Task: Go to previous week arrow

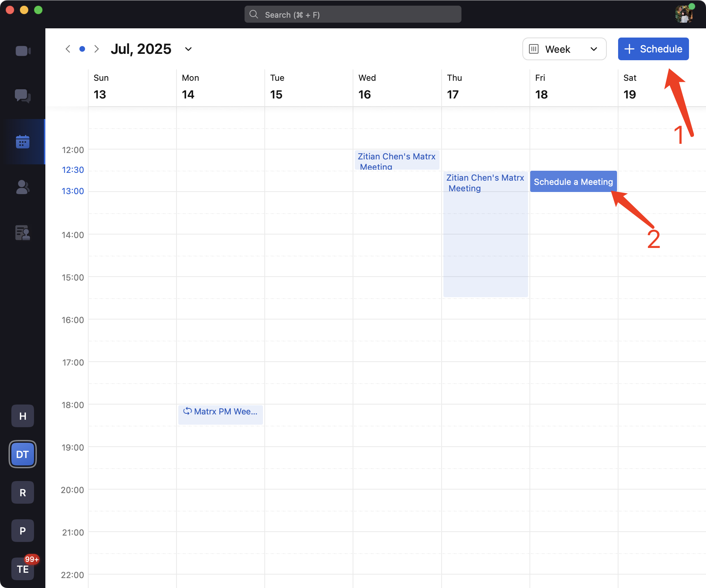Action: (x=68, y=49)
